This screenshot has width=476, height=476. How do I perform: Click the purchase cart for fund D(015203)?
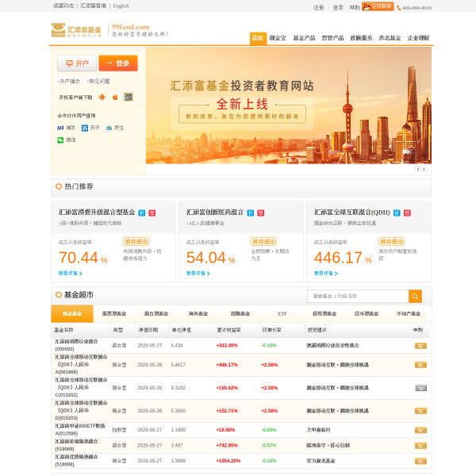(x=420, y=411)
